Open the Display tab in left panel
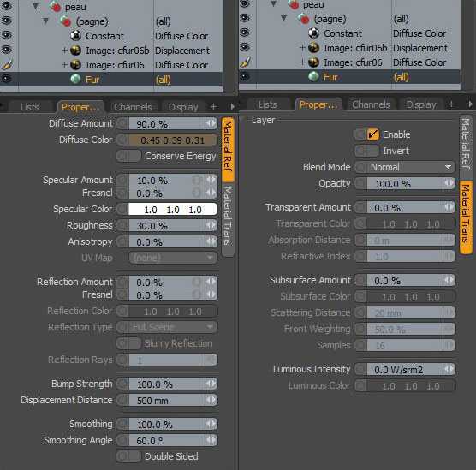This screenshot has width=476, height=470. 183,107
